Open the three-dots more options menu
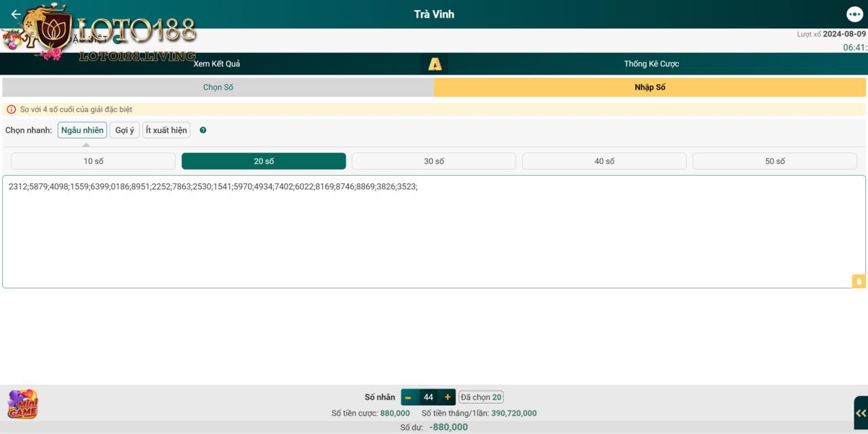This screenshot has width=868, height=434. coord(854,14)
